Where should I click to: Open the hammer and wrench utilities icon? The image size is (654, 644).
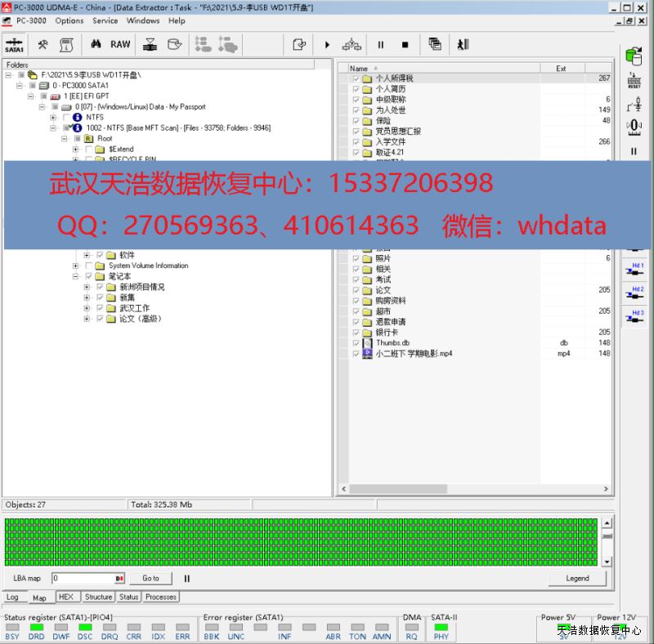pyautogui.click(x=43, y=45)
